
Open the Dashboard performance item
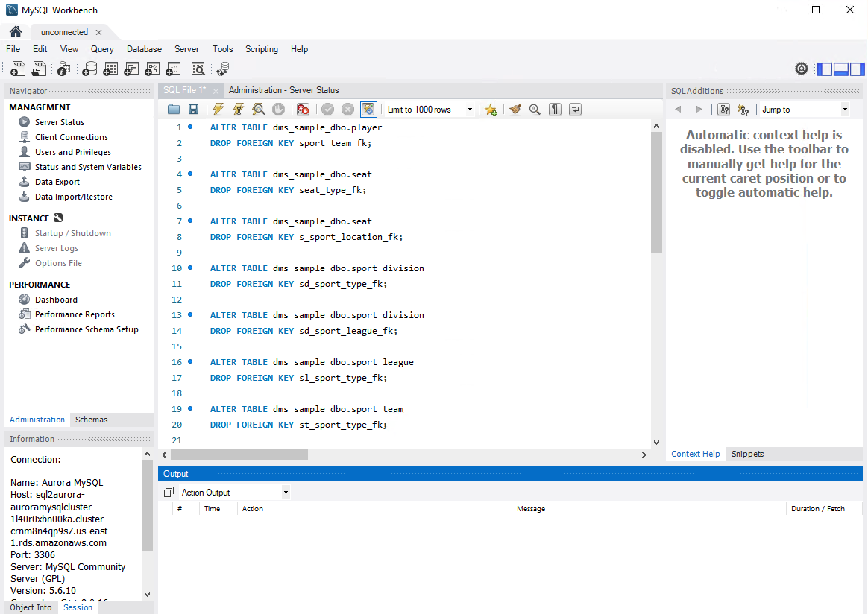point(56,300)
